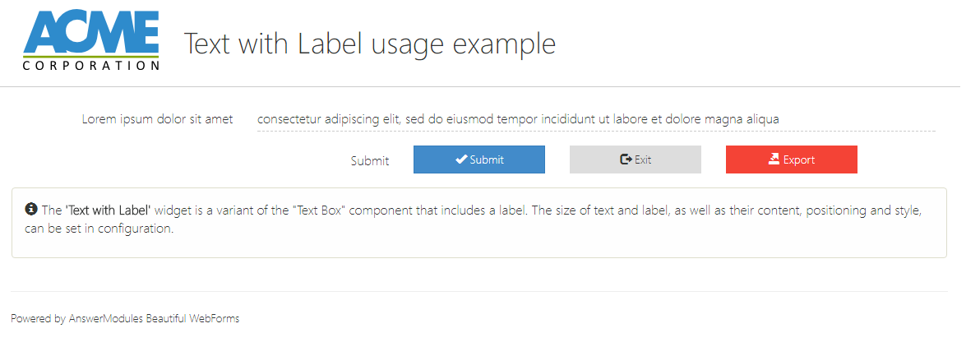Click the export icon on red button
The width and height of the screenshot is (980, 356).
coord(774,160)
